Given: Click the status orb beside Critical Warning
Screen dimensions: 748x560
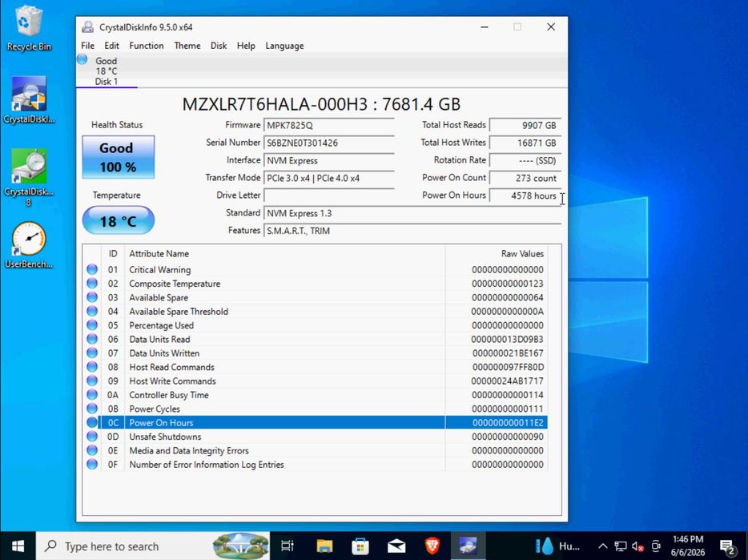Looking at the screenshot, I should coord(92,269).
